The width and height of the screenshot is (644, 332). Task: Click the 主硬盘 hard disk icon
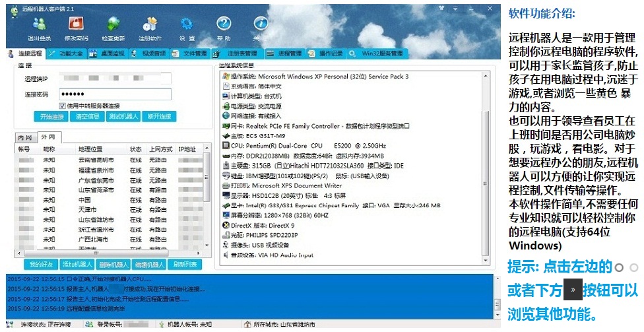click(x=226, y=166)
